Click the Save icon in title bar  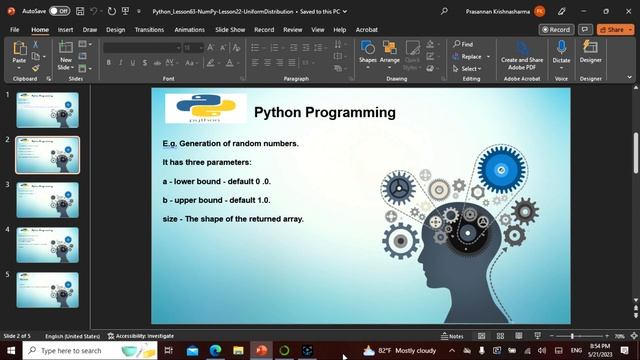[80, 11]
